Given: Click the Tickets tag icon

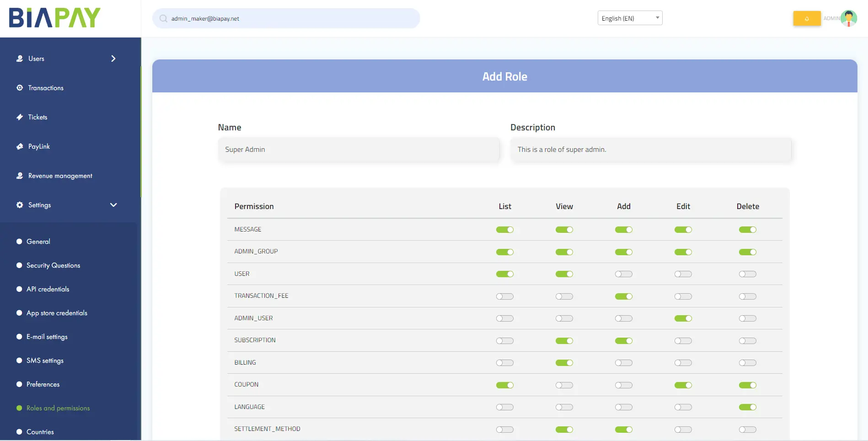Looking at the screenshot, I should 20,117.
